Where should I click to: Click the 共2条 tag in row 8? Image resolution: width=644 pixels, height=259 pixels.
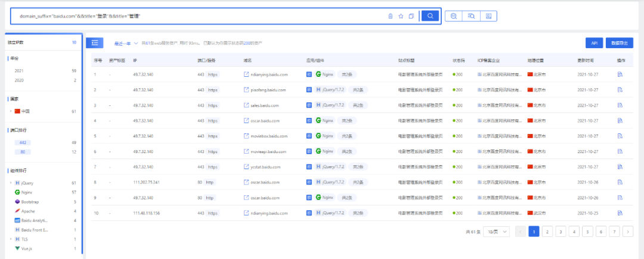358,182
